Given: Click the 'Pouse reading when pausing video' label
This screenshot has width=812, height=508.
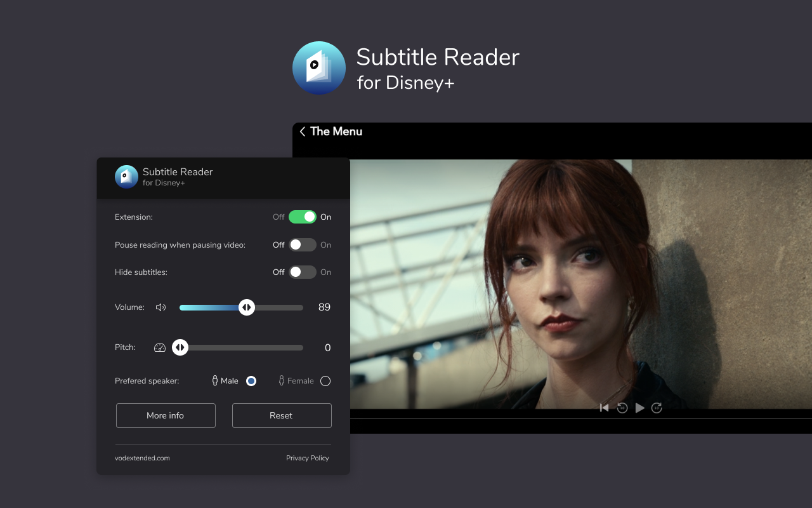Looking at the screenshot, I should click(180, 244).
